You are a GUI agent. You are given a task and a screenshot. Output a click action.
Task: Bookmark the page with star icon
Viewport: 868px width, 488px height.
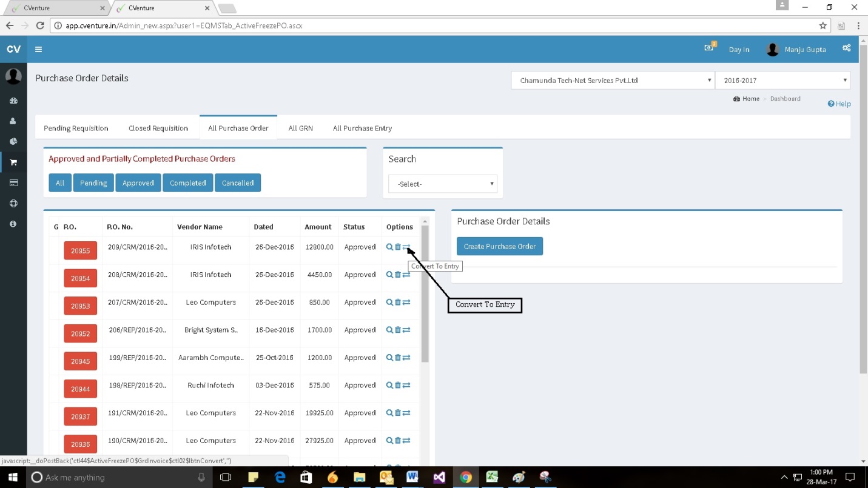coord(823,25)
